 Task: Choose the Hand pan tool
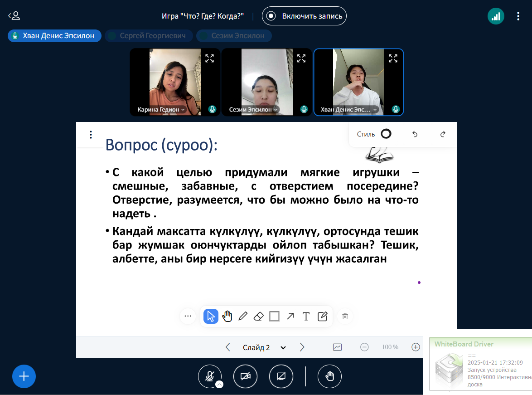pyautogui.click(x=227, y=317)
